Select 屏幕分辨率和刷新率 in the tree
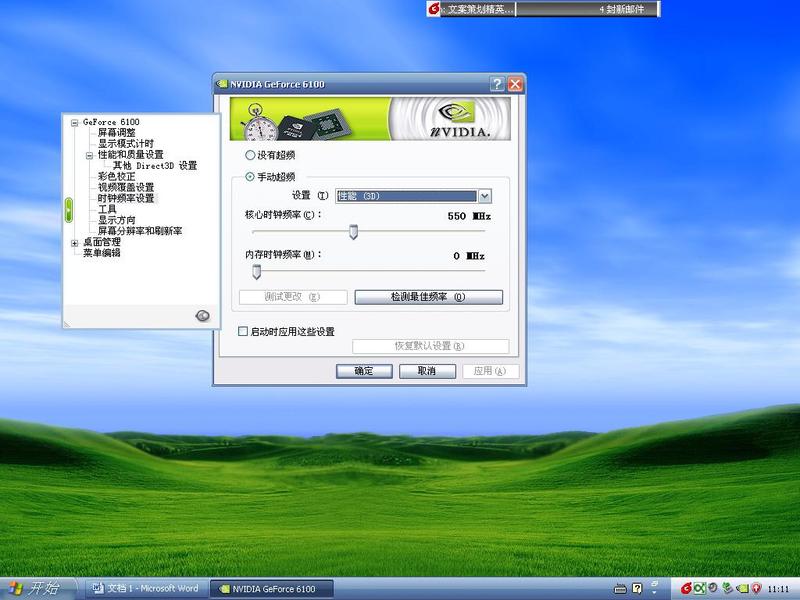The image size is (800, 600). pyautogui.click(x=140, y=231)
